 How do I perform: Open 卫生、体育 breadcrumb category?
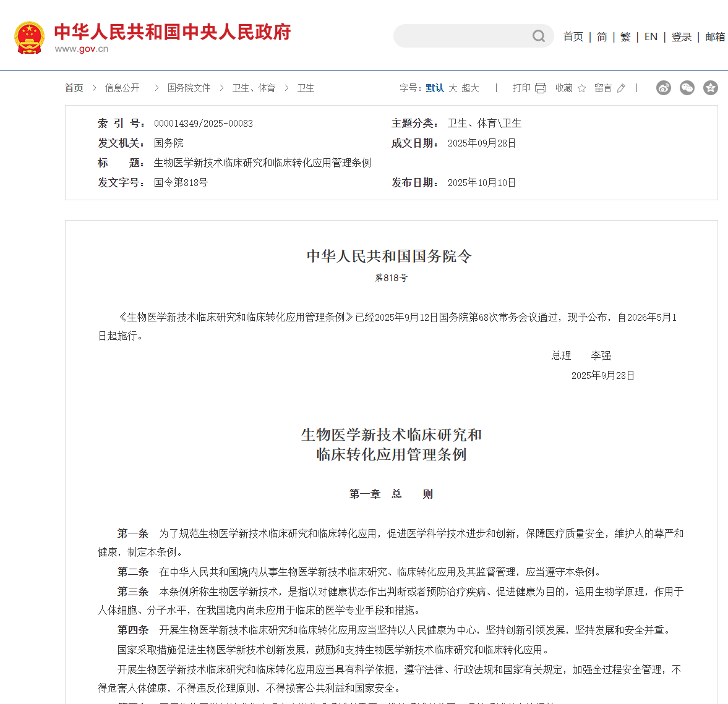tap(254, 88)
